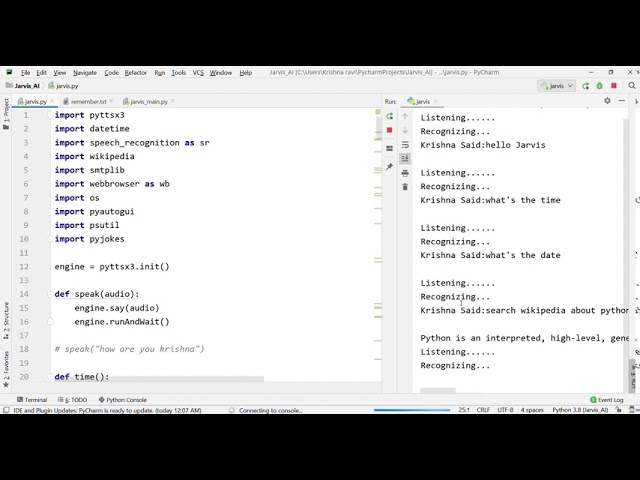Open the Event Log
640x480 pixels.
pyautogui.click(x=607, y=400)
